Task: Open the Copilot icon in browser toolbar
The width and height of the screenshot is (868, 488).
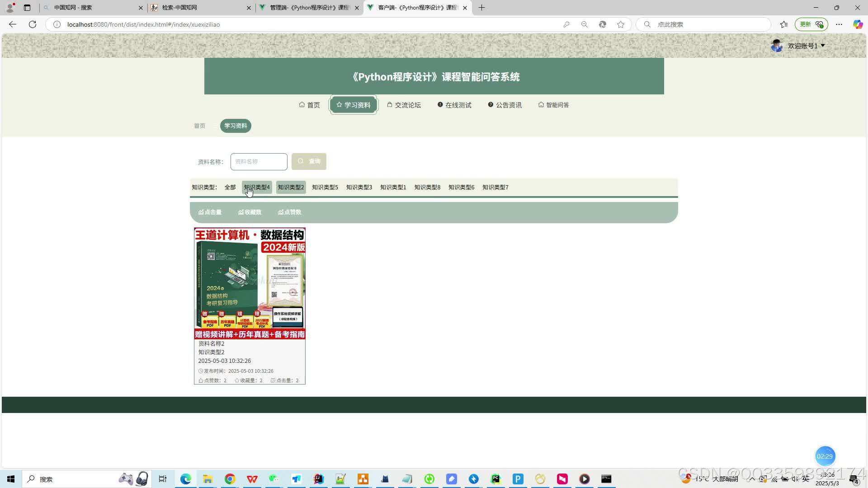Action: point(858,24)
